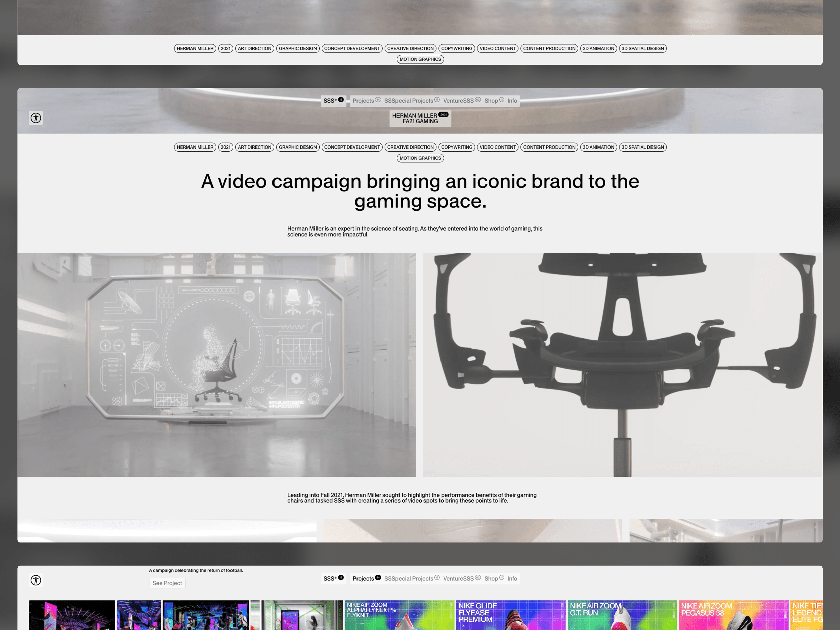Click the See Project button

pos(167,583)
